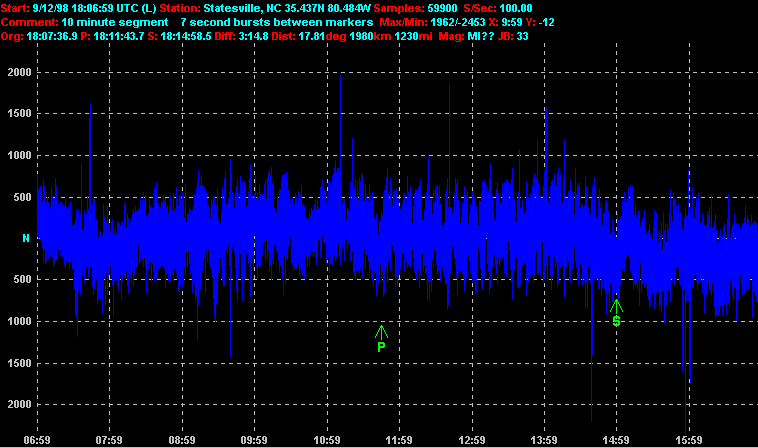Click the upper 1500 amplitude axis label

pos(19,114)
